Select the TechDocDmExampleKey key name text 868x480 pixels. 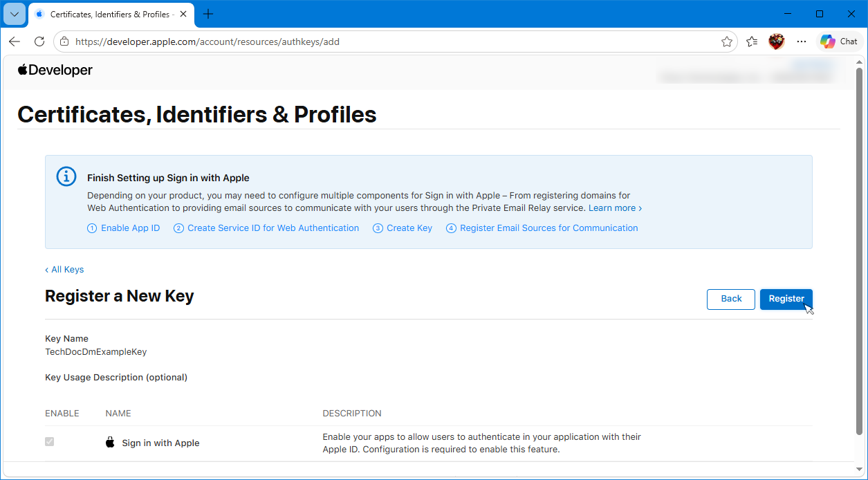click(96, 351)
